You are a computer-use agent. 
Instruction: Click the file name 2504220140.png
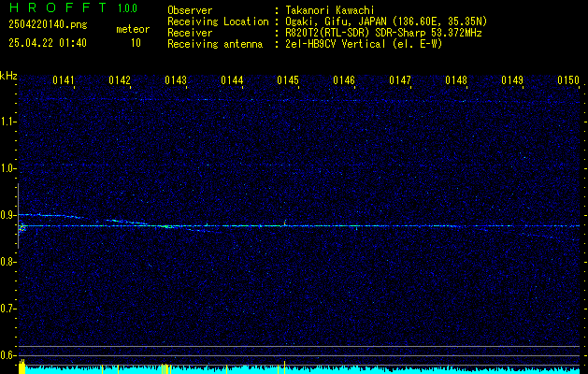(48, 25)
